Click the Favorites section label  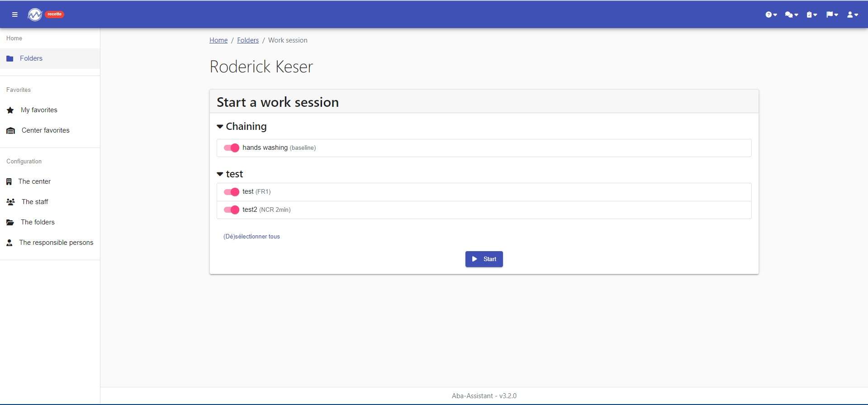(x=19, y=90)
